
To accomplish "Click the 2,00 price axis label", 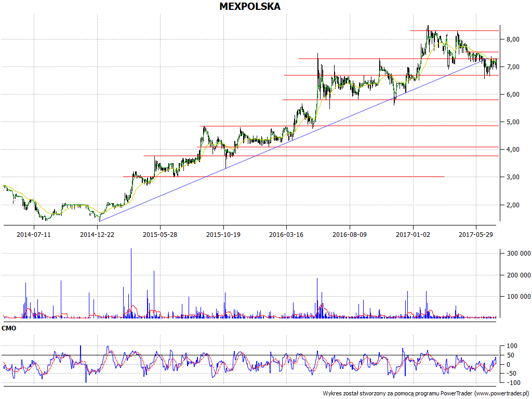I will [x=513, y=205].
